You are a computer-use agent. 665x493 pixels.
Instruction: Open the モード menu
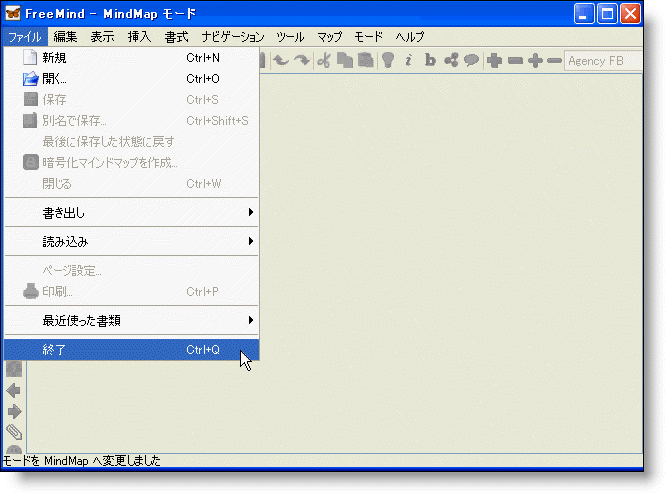(x=369, y=37)
